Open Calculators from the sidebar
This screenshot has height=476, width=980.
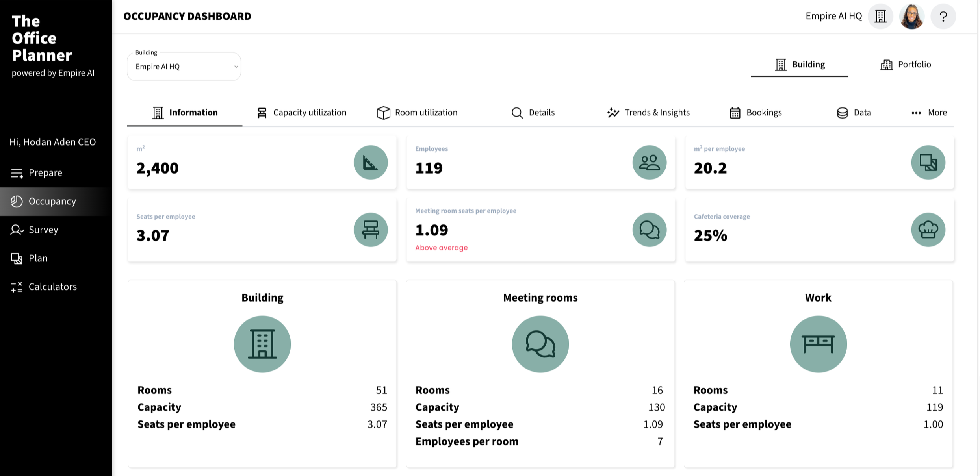click(x=52, y=287)
